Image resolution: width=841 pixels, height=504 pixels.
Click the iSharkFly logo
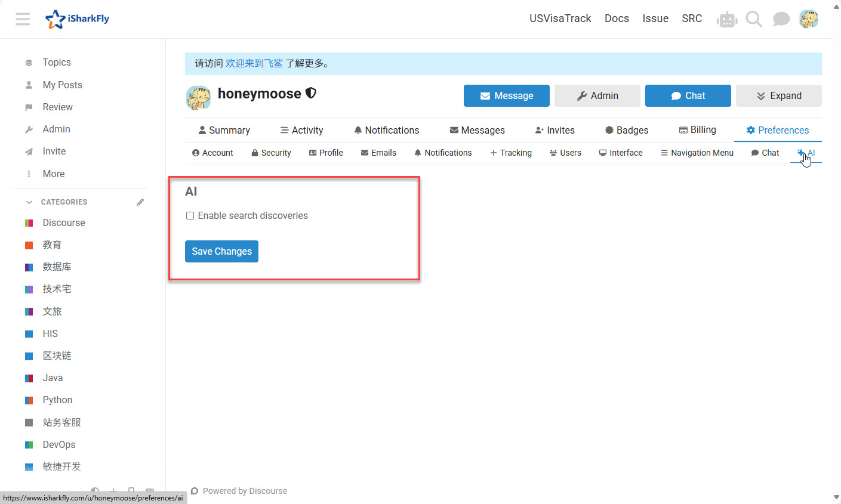click(x=78, y=19)
